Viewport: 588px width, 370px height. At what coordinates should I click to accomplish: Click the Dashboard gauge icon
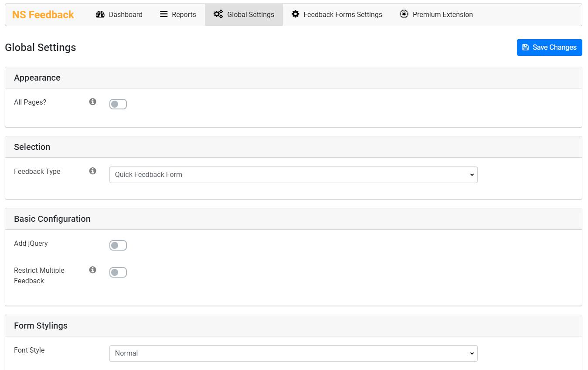(x=100, y=14)
